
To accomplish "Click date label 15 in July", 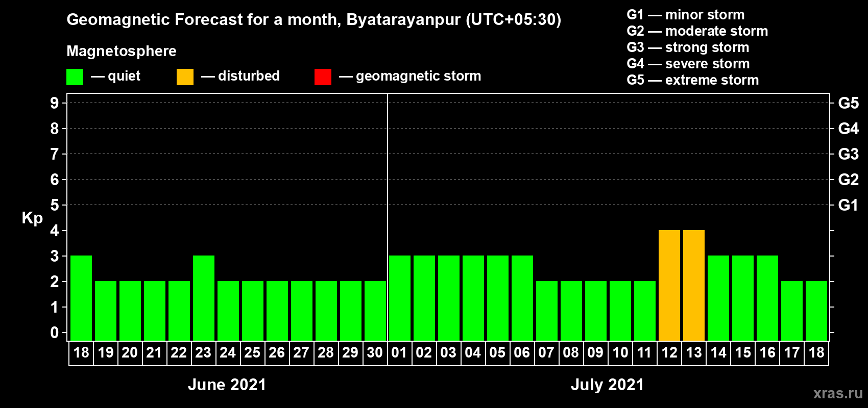I will point(743,353).
